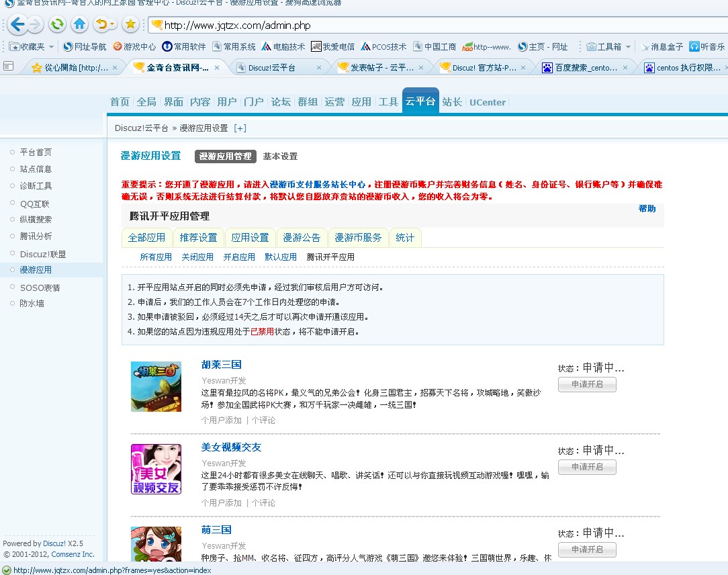
Task: Click 申请开启 for 胡莱三国
Action: pyautogui.click(x=588, y=385)
